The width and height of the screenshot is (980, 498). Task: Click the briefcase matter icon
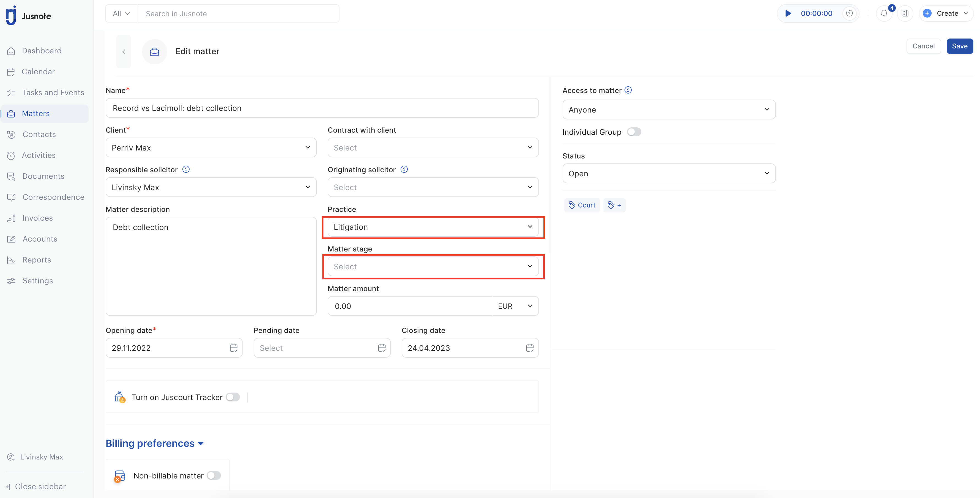tap(154, 52)
